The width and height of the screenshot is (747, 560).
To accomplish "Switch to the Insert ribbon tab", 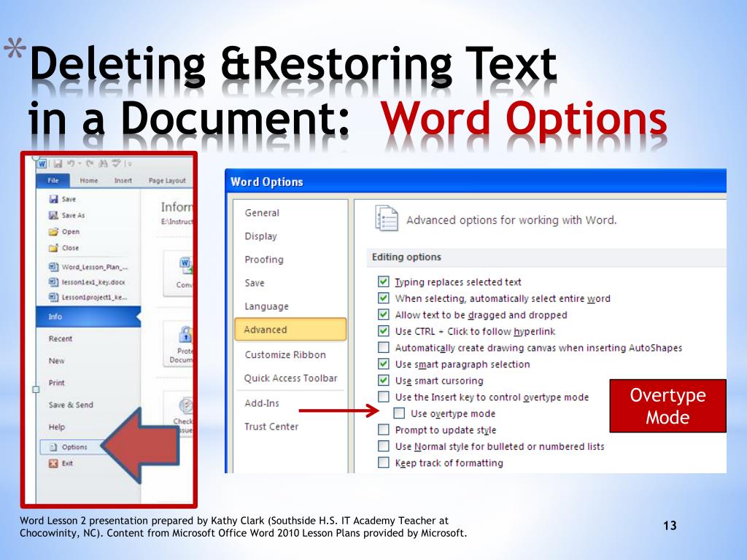I will pyautogui.click(x=123, y=181).
